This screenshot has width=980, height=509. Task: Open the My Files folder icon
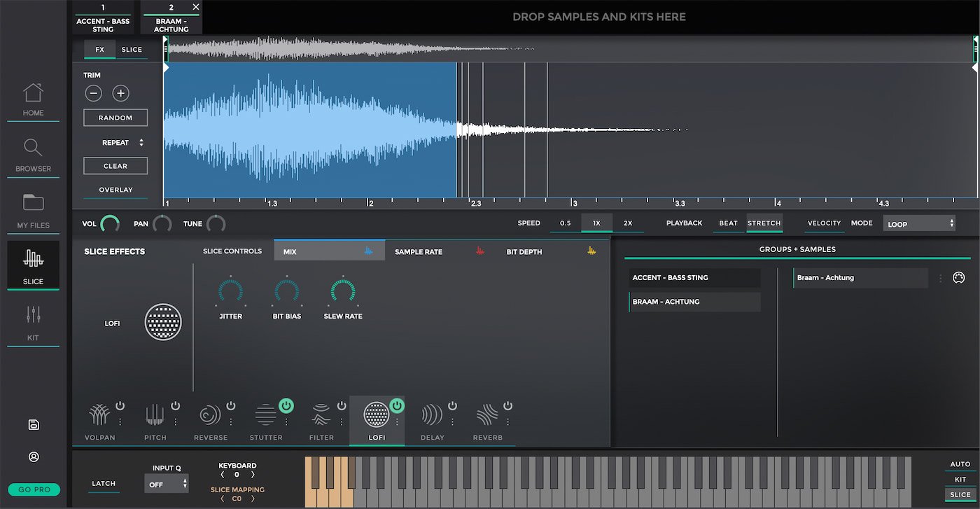[x=33, y=203]
